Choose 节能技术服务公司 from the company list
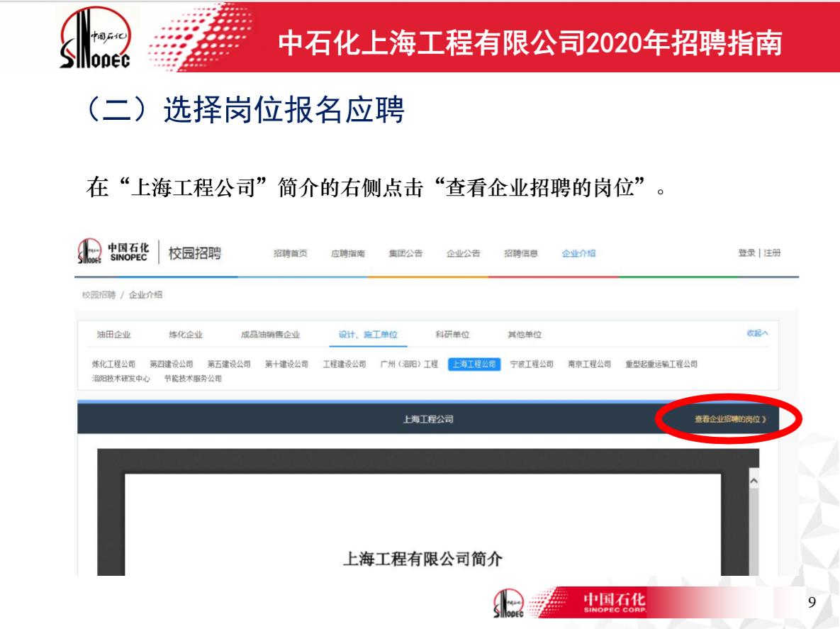The height and width of the screenshot is (629, 840). 193,379
